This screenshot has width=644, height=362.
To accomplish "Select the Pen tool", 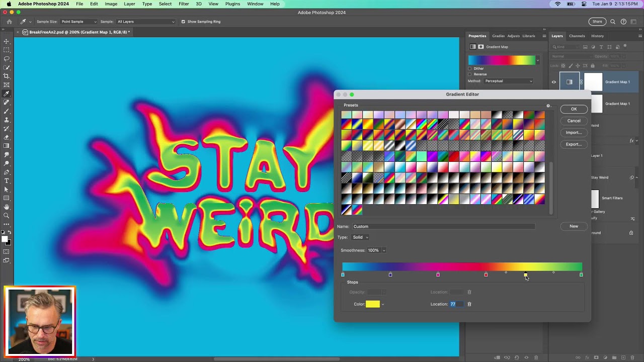I will (x=7, y=172).
